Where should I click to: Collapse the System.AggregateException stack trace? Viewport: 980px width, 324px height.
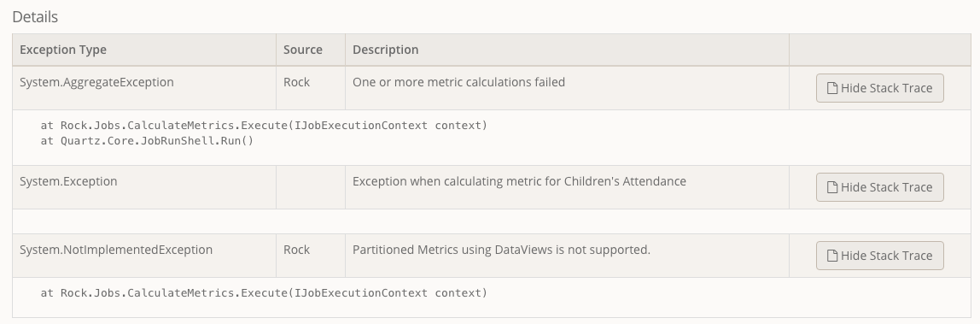point(879,88)
